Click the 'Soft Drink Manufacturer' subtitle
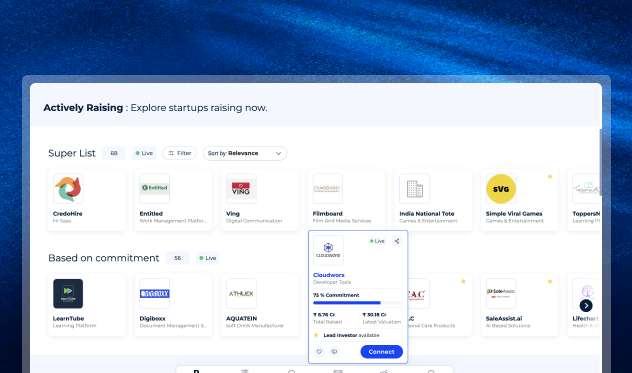Screen dimensions: 632x373 [255, 326]
